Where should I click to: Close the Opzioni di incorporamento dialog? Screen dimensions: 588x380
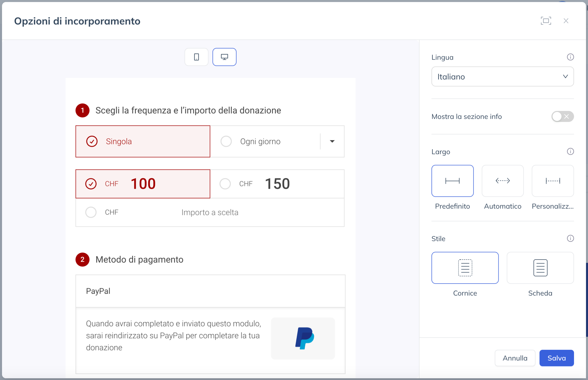pyautogui.click(x=566, y=21)
